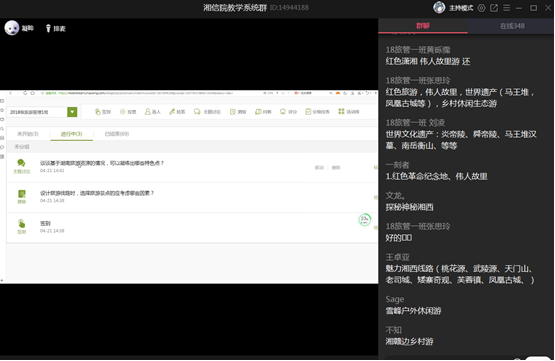Click chat message 雪峰户外休闲游
This screenshot has width=555, height=361.
[413, 311]
